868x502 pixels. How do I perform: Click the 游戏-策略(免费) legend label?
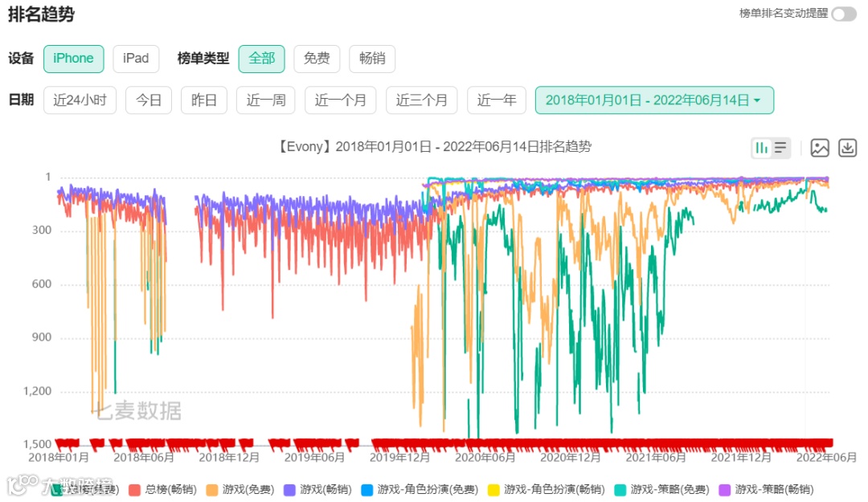(669, 490)
